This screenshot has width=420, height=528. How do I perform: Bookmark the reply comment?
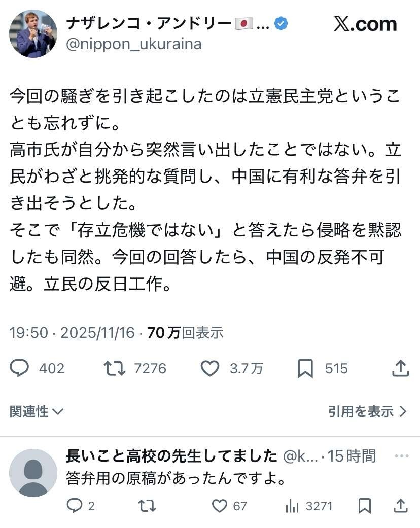pos(364,505)
